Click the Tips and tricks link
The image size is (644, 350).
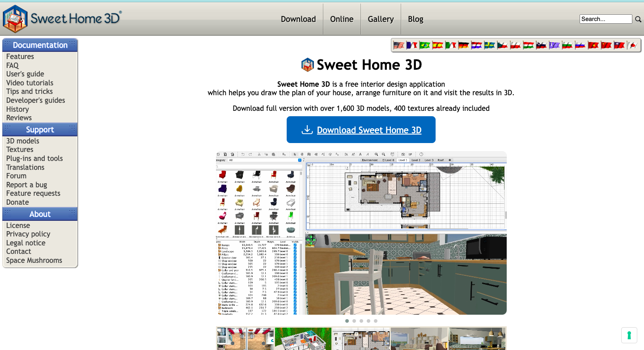30,91
